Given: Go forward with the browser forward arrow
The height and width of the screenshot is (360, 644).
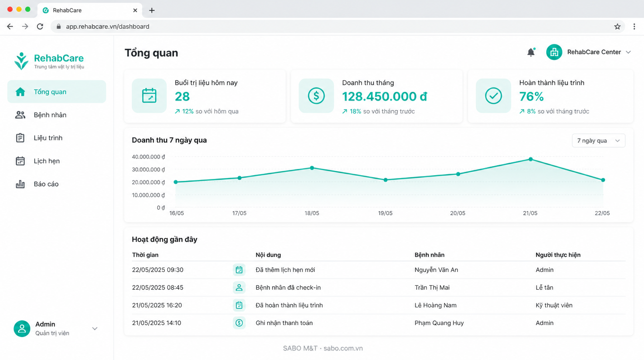Looking at the screenshot, I should 25,27.
